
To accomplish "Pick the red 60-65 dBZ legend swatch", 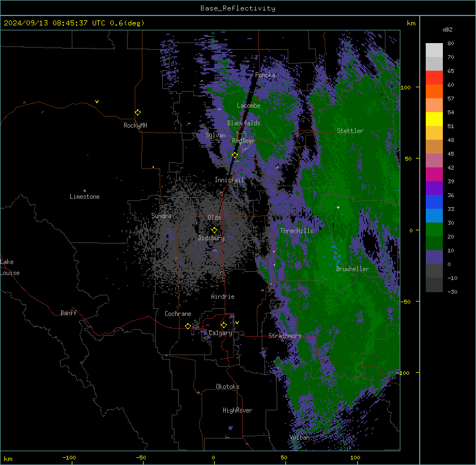I will click(x=434, y=77).
